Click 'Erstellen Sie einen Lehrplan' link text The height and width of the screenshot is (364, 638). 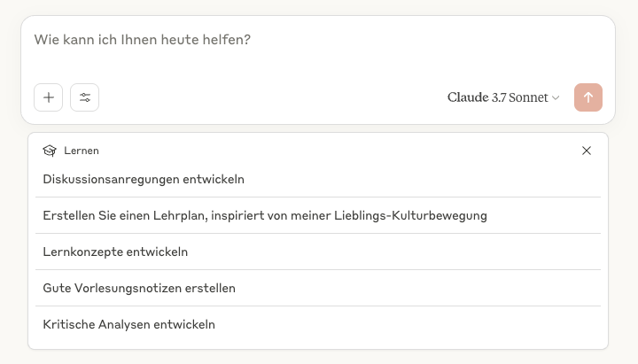pos(121,215)
